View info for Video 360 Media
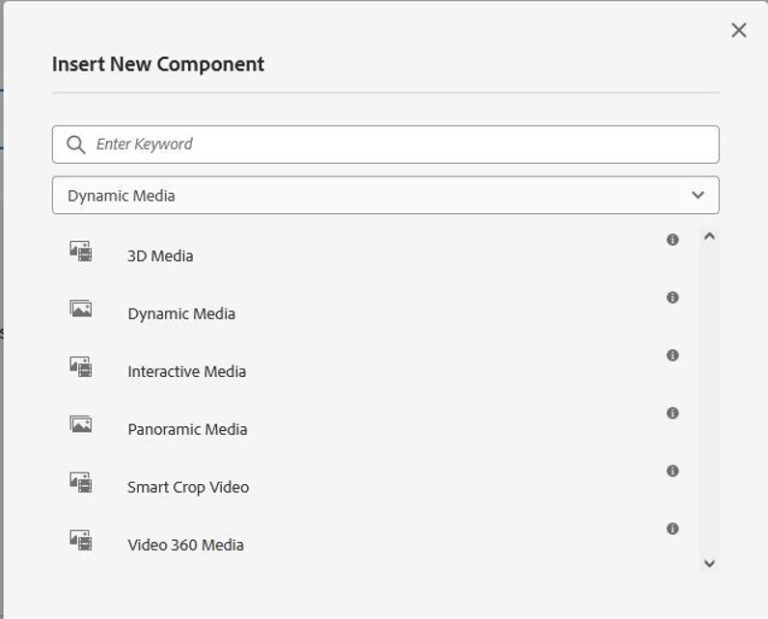This screenshot has height=619, width=768. pos(672,529)
